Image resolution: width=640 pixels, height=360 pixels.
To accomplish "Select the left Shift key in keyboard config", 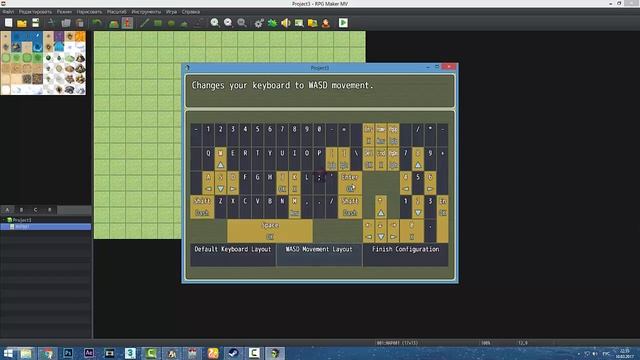I will click(202, 207).
